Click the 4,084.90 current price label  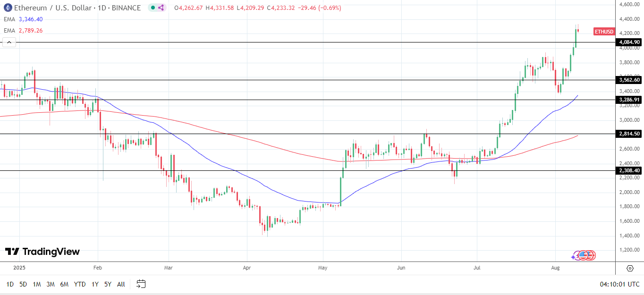tap(628, 42)
